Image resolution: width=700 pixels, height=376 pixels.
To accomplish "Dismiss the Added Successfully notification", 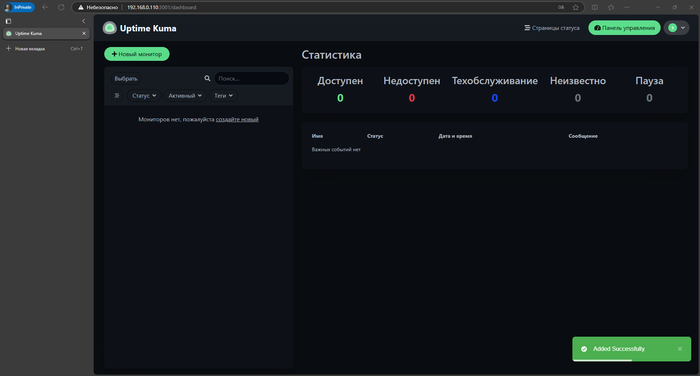I will 679,349.
